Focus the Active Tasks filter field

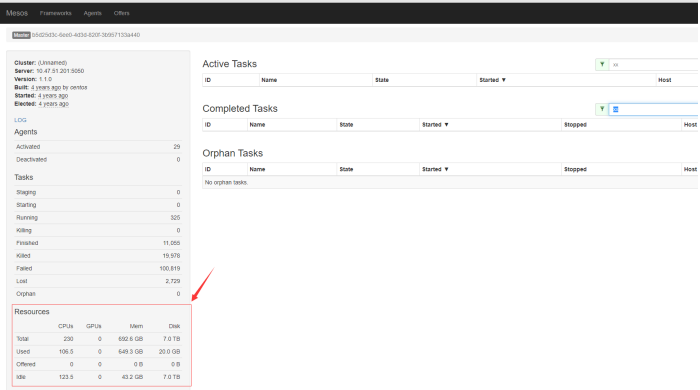[x=654, y=65]
